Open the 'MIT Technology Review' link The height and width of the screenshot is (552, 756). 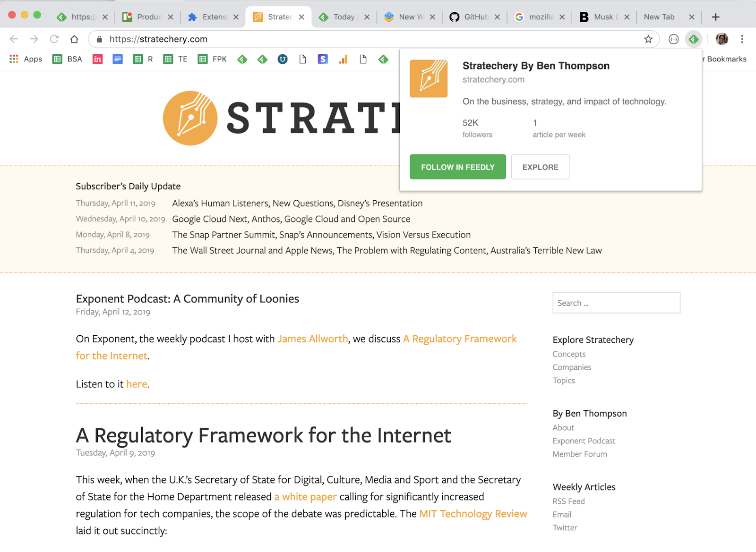coord(473,513)
